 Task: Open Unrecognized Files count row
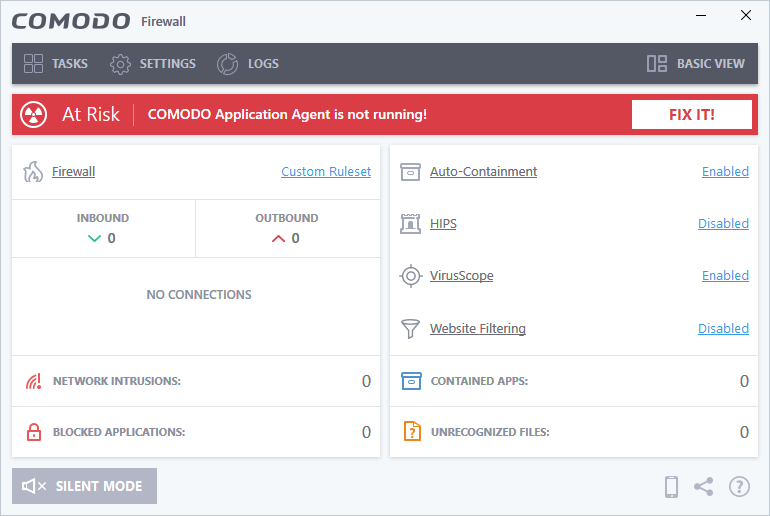click(574, 432)
